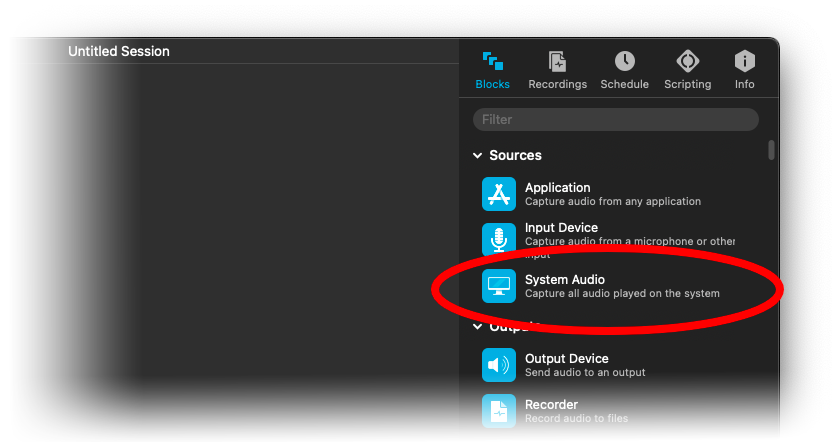Click "Capture audio from any application" description

point(612,202)
